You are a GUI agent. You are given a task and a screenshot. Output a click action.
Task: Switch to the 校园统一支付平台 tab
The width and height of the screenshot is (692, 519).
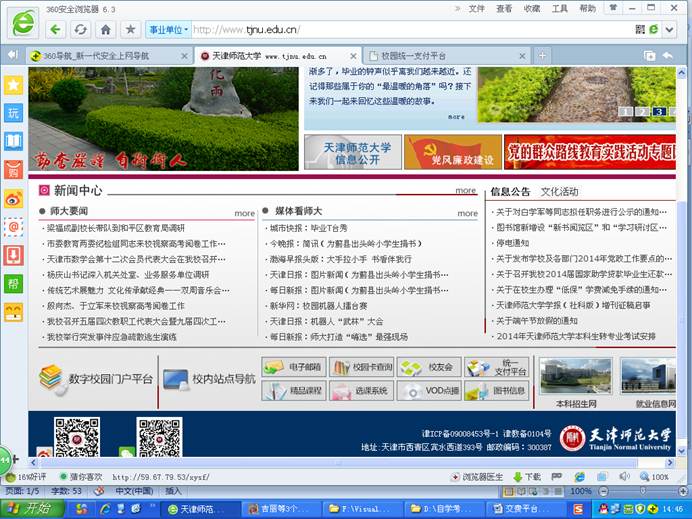click(x=447, y=56)
